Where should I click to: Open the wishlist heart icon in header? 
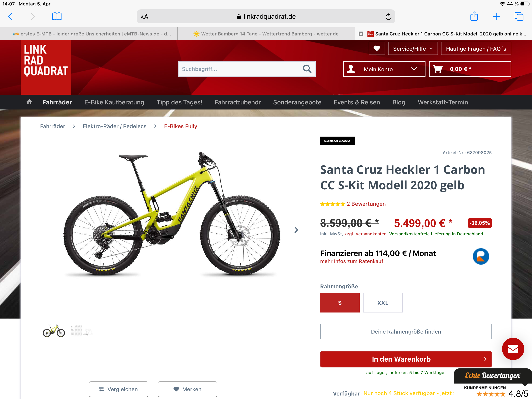coord(377,48)
